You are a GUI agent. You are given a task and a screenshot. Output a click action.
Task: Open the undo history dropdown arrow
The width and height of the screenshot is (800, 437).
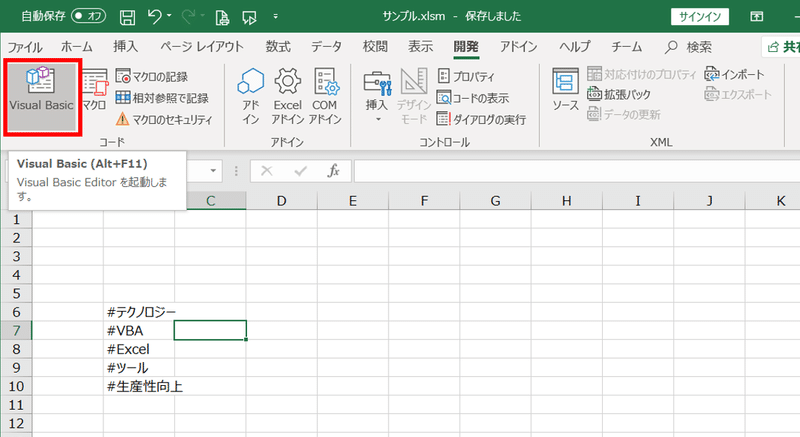pyautogui.click(x=169, y=16)
